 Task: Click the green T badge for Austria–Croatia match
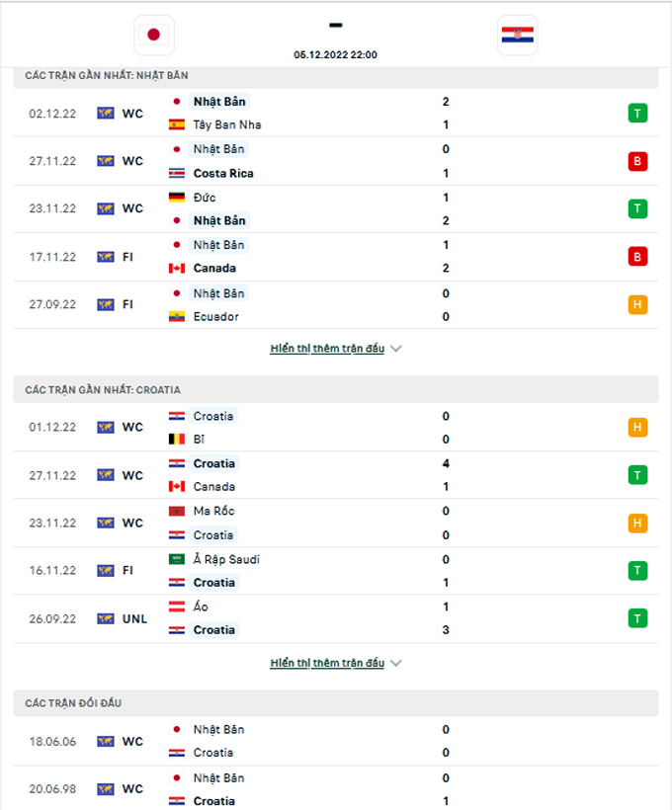(x=637, y=619)
